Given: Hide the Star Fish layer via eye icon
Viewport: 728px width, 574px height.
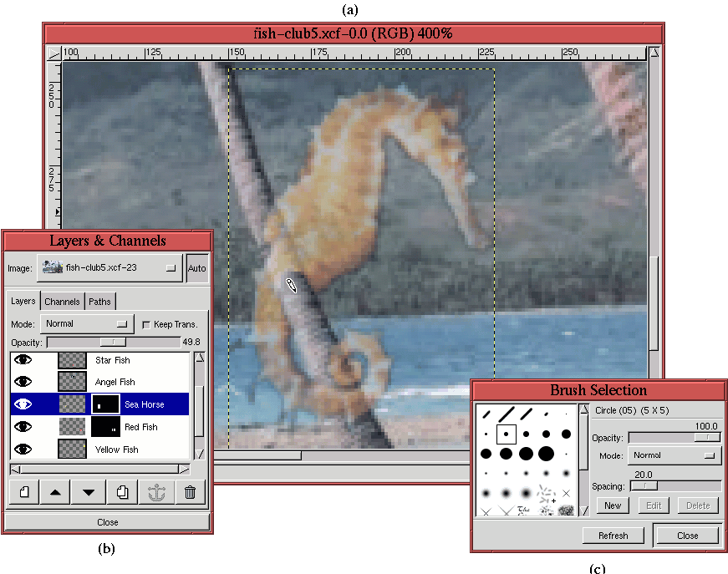Looking at the screenshot, I should point(23,360).
